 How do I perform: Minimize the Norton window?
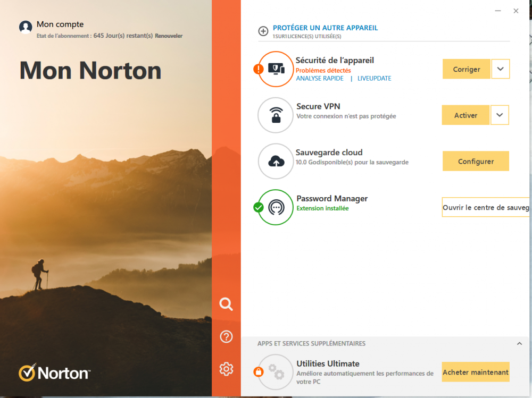click(x=498, y=11)
